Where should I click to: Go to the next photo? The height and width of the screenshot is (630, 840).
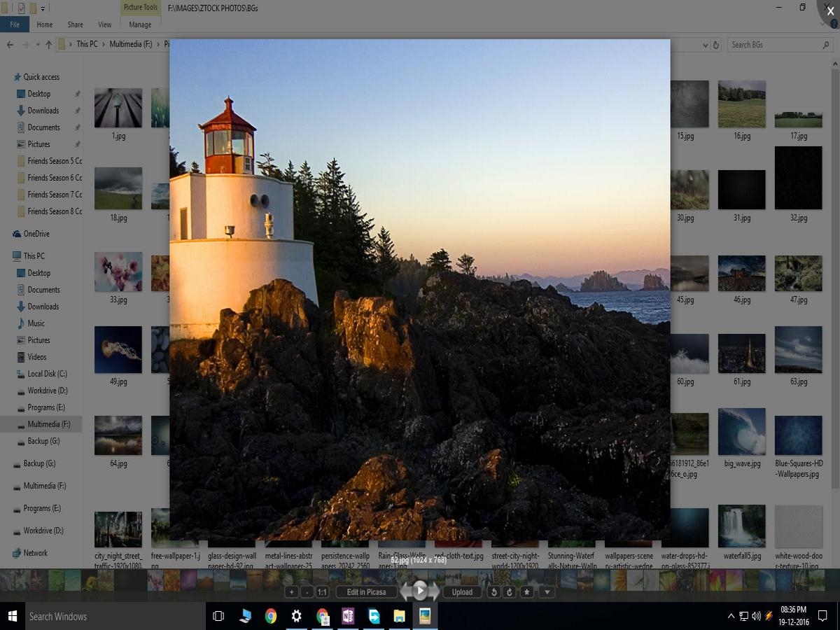click(435, 591)
